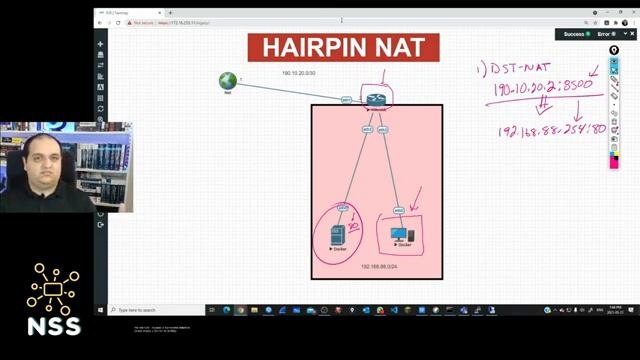640x360 pixels.
Task: Click the 192.168.88.0/24 subnet label
Action: (379, 267)
